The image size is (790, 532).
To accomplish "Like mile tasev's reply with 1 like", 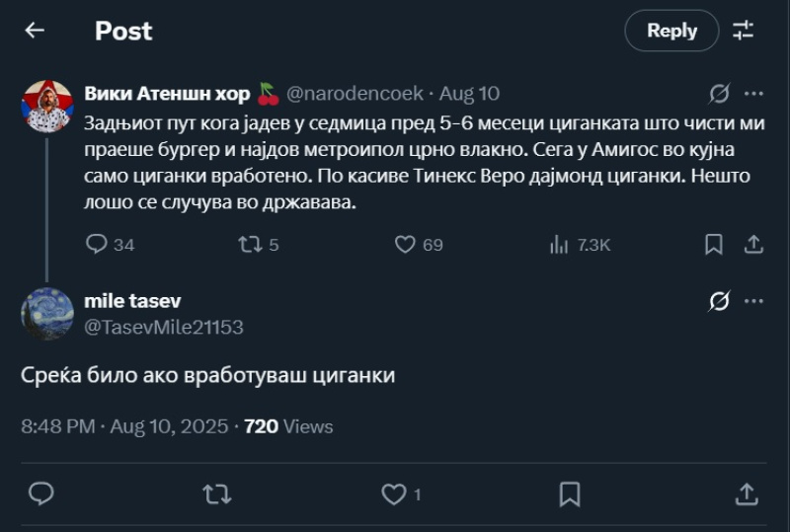I will [x=394, y=494].
